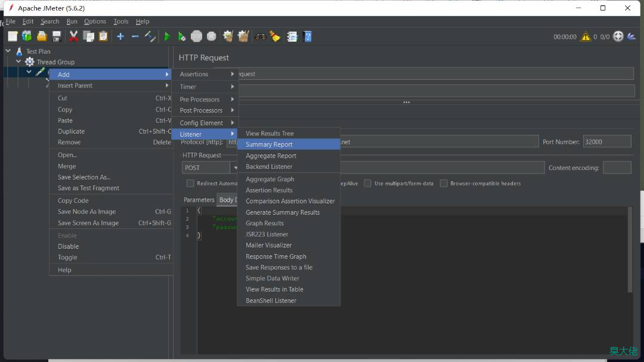Open the Config Element submenu

point(205,123)
